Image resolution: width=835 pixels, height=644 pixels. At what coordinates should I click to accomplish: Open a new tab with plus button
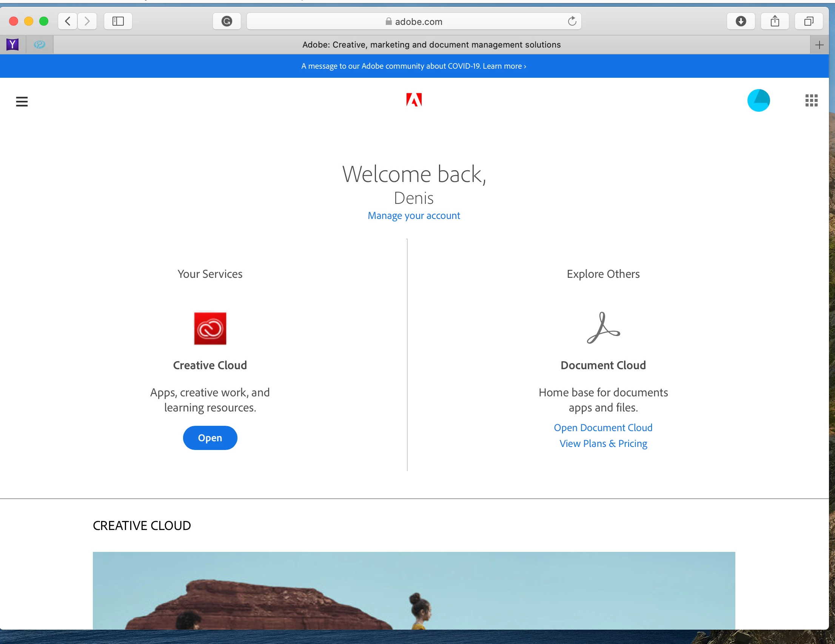[x=819, y=45]
